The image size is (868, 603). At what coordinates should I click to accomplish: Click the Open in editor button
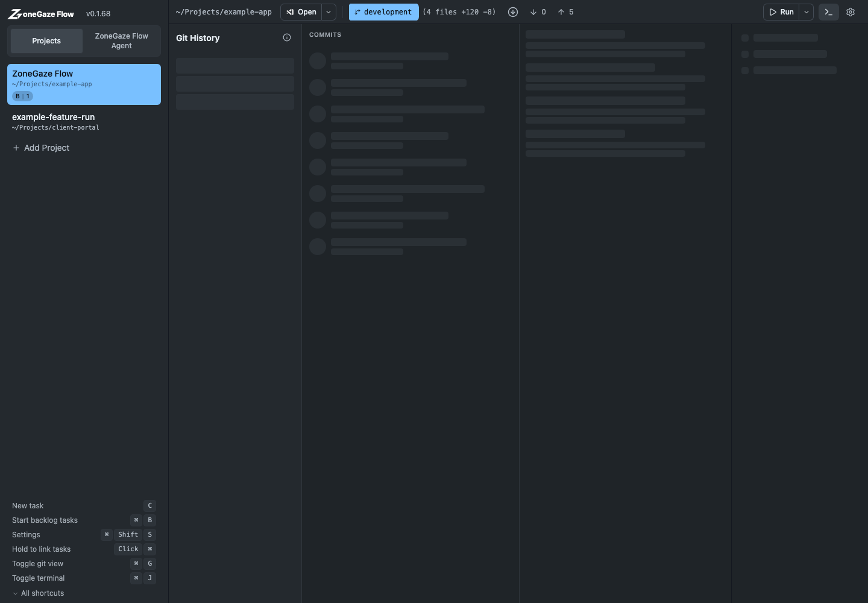[x=301, y=12]
